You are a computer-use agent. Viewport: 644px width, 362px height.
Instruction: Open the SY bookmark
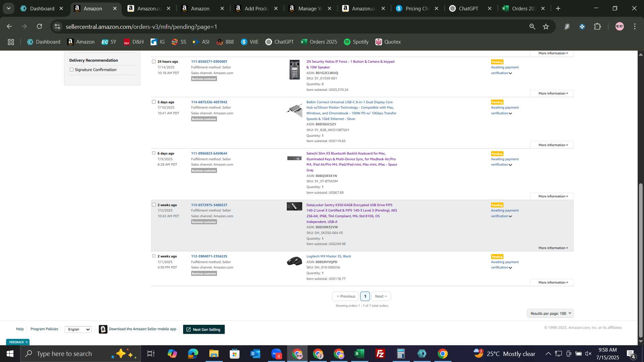pos(109,42)
